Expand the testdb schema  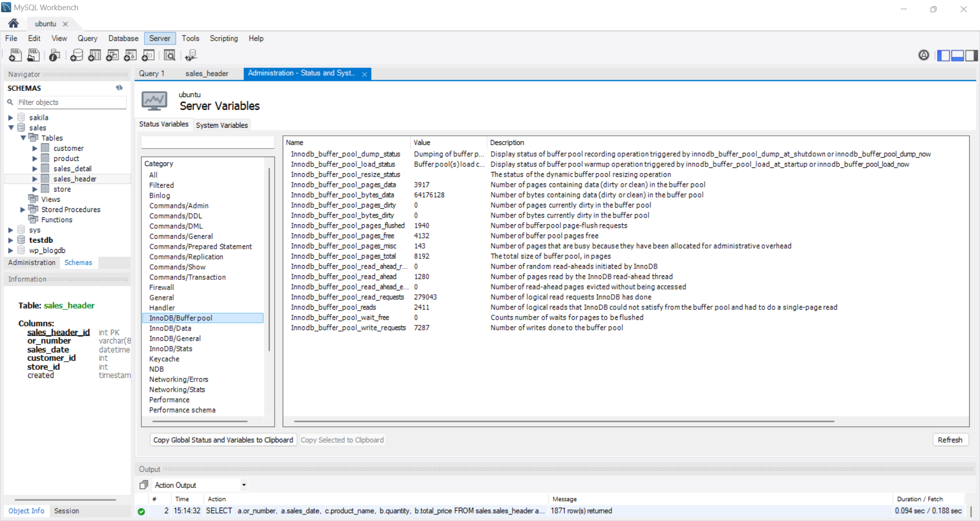click(x=10, y=240)
